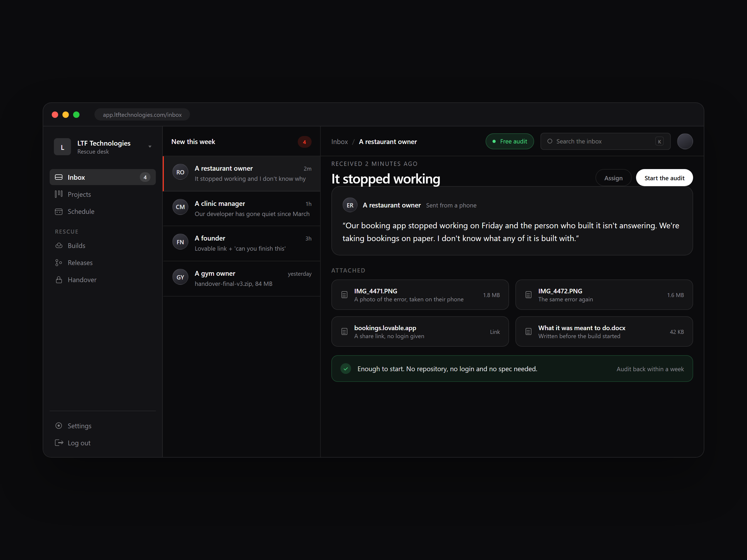Select the founder message about Lovable link
This screenshot has height=560, width=747.
click(x=242, y=243)
